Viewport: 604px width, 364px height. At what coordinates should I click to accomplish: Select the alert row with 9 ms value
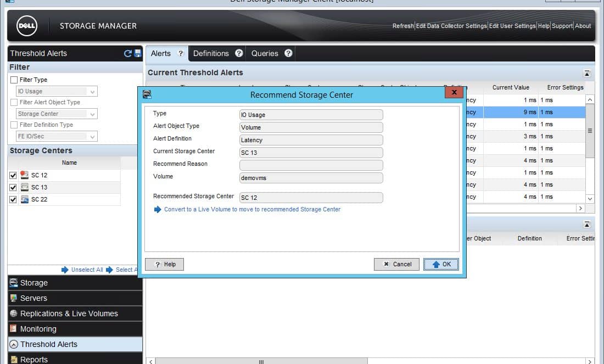[x=526, y=112]
